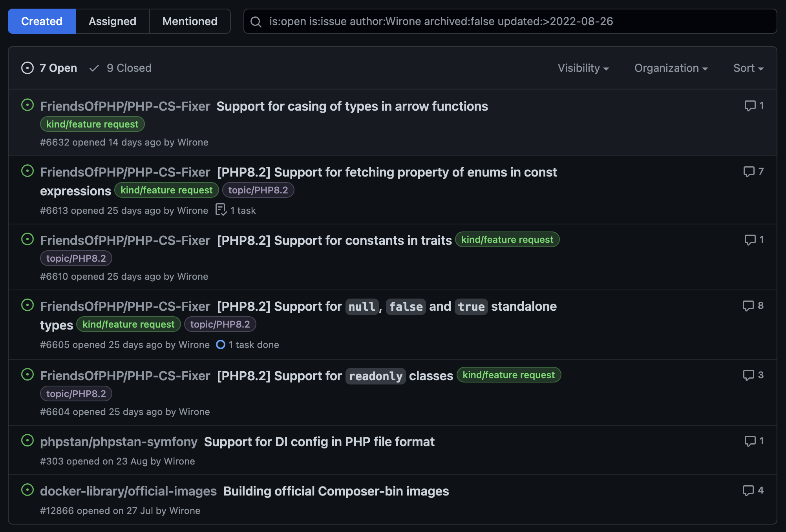
Task: Click open status icon for issue #6610
Action: (x=27, y=239)
